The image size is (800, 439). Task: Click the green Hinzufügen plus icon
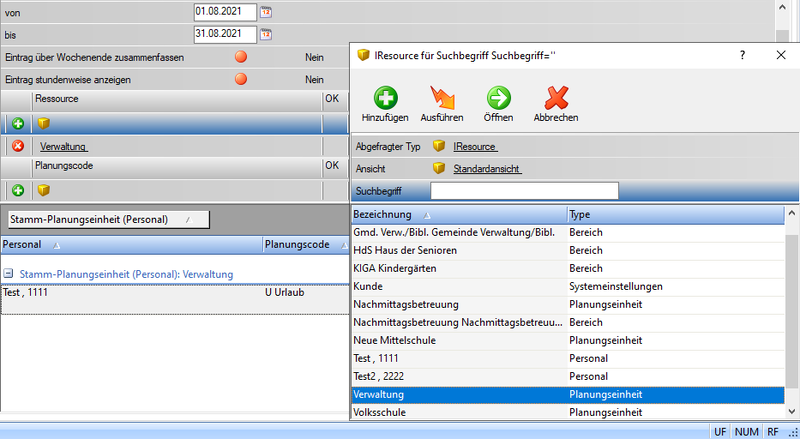click(x=385, y=98)
